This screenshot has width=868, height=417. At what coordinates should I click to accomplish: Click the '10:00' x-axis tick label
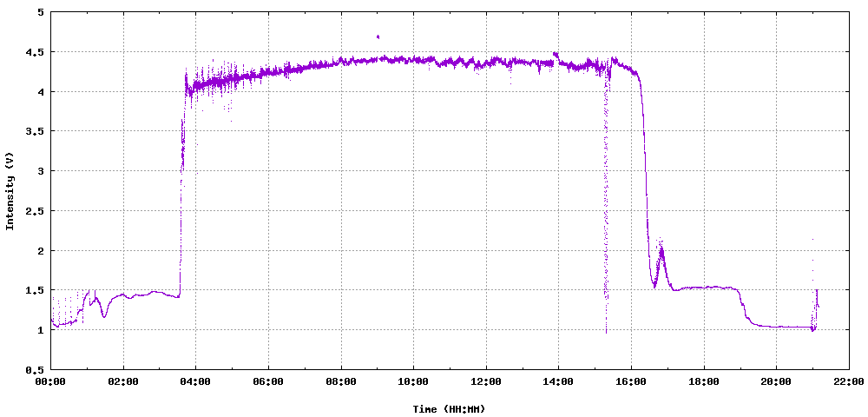tap(413, 381)
